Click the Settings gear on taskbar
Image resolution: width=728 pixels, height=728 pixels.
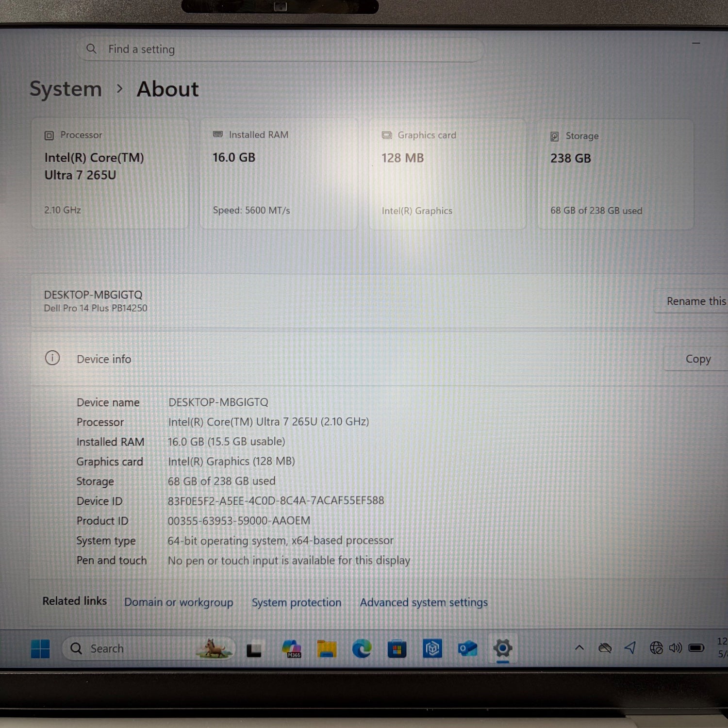503,648
